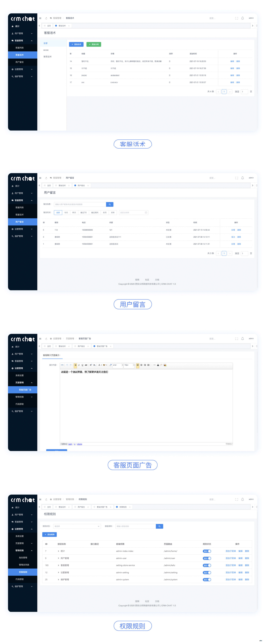Viewport: 264px width, 644px height.
Task: Expand 维护管理 row in rules table
Action: pos(59,579)
